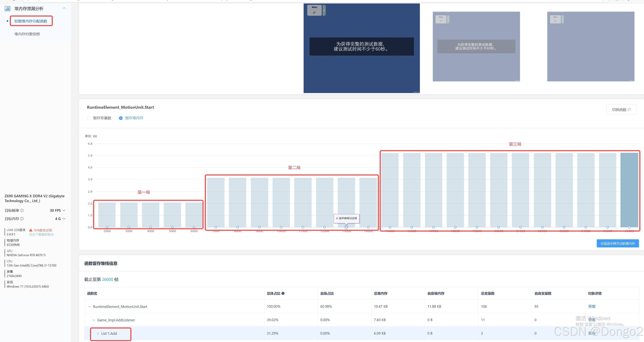Click the 目标帧率 info icon
This screenshot has width=644, height=342.
click(22, 210)
